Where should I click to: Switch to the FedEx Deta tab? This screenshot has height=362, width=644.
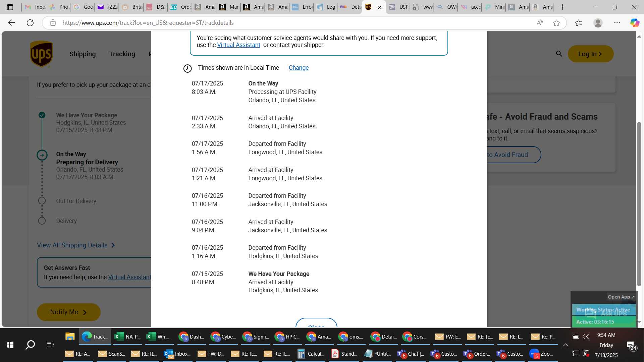coord(350,7)
